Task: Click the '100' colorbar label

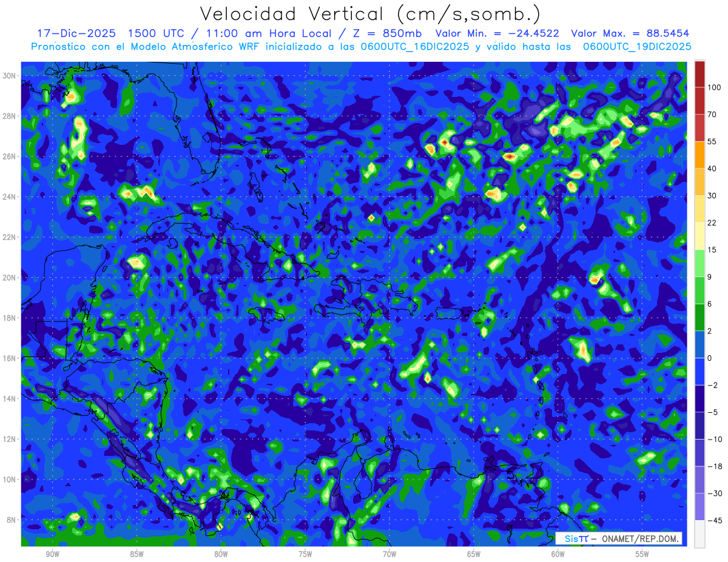Action: tap(713, 87)
